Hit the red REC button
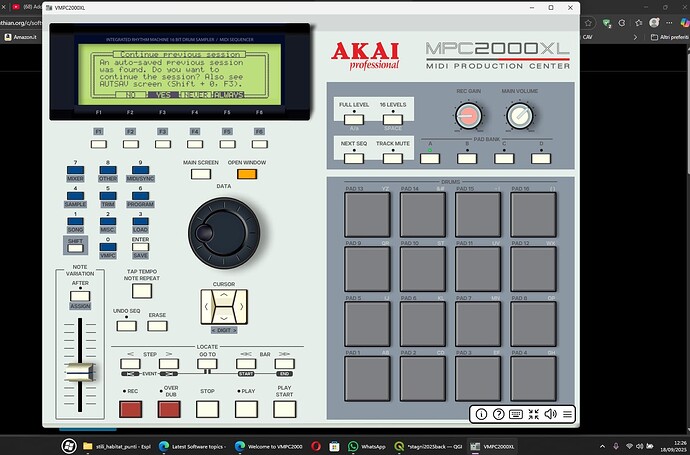 (130, 408)
